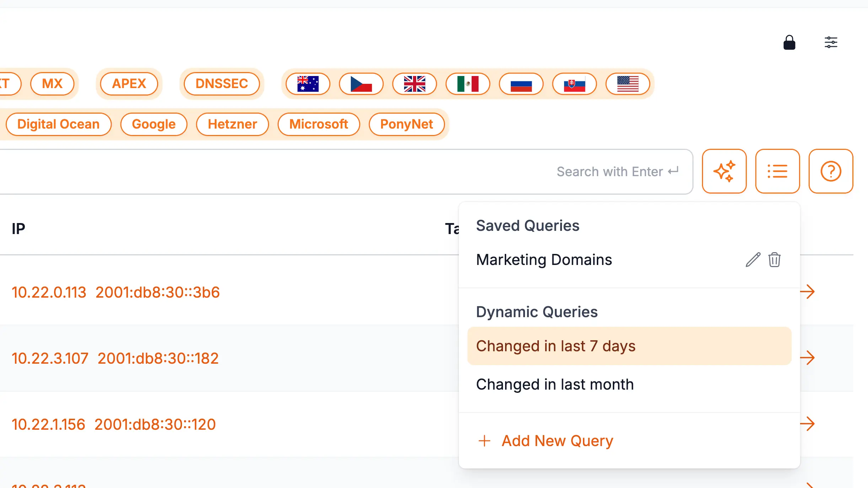Click IPv6 address 2001:db8:30::182
Screen dimensions: 868x488
pos(158,358)
